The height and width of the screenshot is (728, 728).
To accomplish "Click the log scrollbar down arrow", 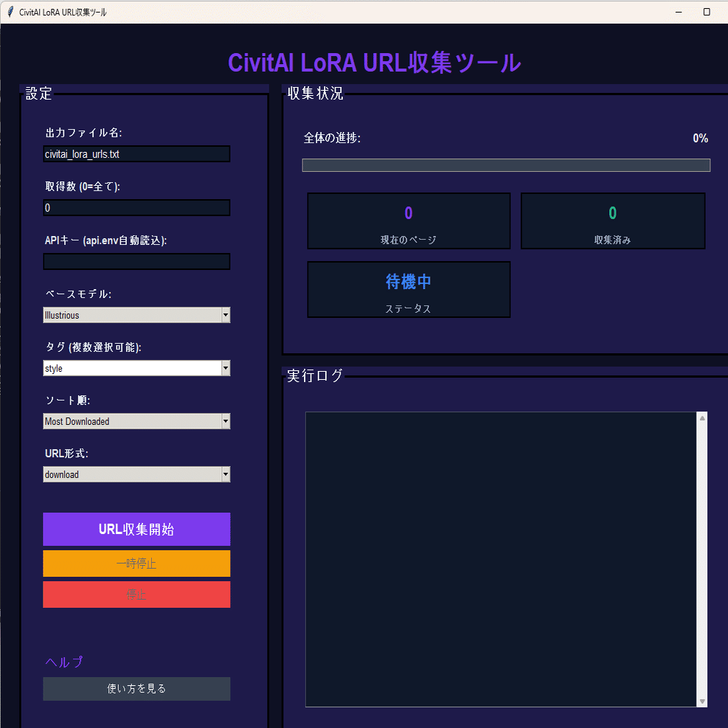I will (x=702, y=701).
